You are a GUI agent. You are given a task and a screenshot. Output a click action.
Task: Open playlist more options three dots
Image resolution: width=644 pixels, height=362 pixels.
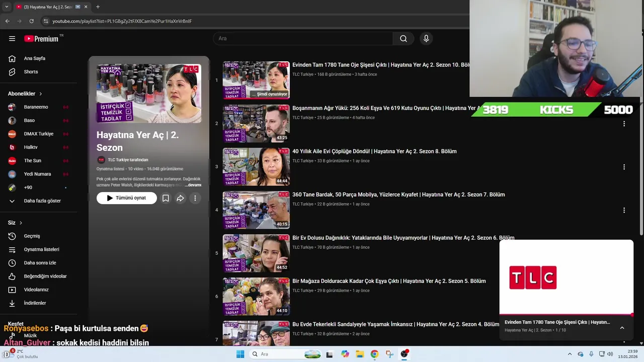[195, 198]
